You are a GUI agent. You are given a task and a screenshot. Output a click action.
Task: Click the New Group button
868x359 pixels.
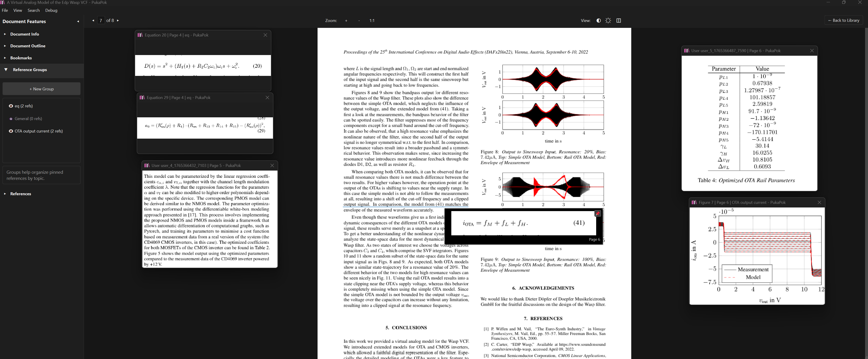pyautogui.click(x=41, y=89)
